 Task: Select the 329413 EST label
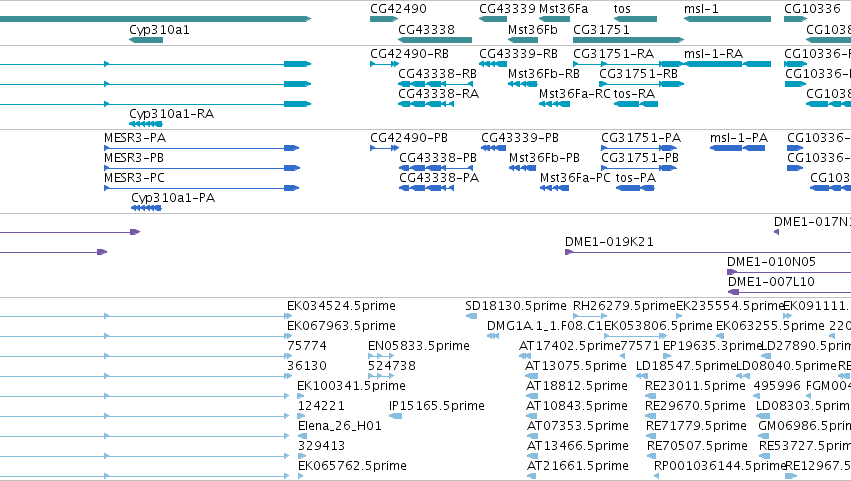point(321,447)
